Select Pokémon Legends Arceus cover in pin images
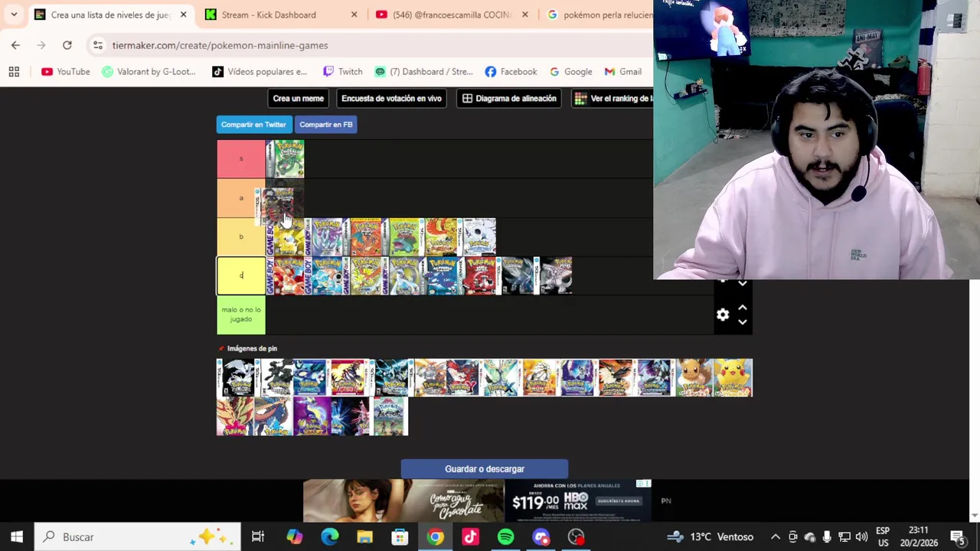 pyautogui.click(x=389, y=416)
